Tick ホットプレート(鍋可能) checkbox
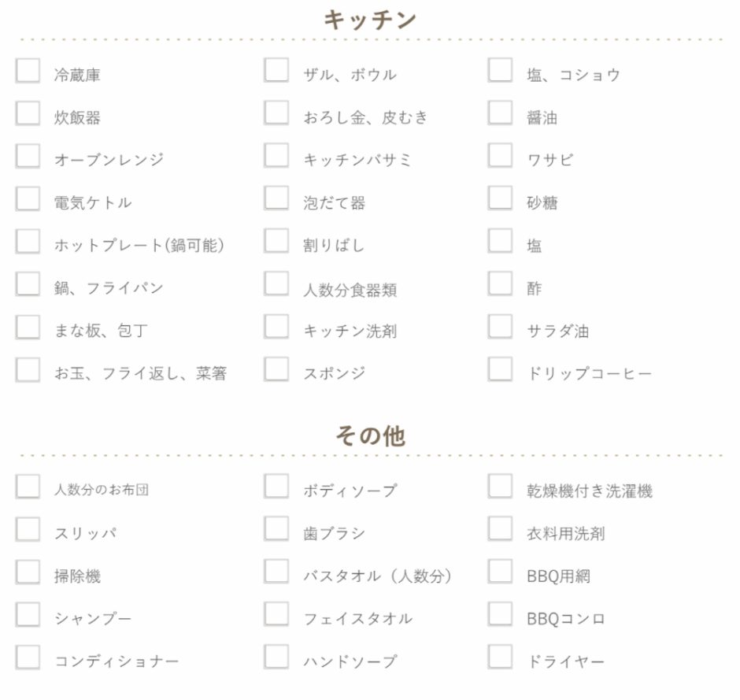This screenshot has width=740, height=700. [x=28, y=241]
